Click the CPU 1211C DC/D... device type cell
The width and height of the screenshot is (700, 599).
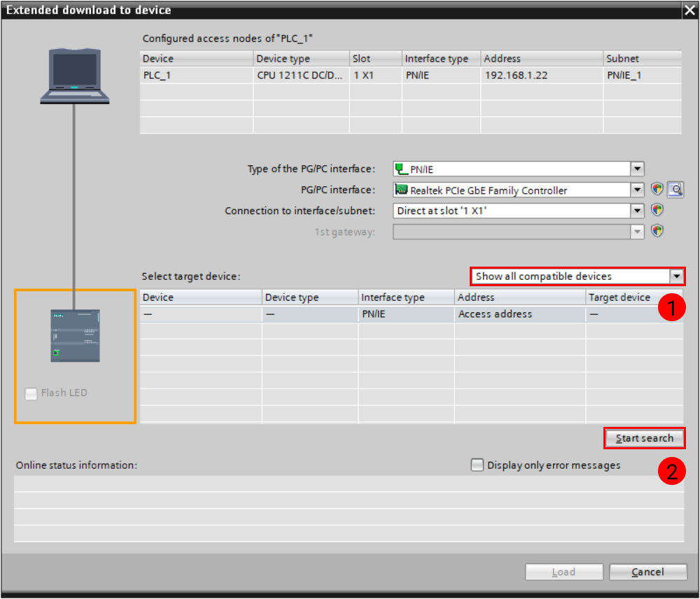tap(301, 75)
